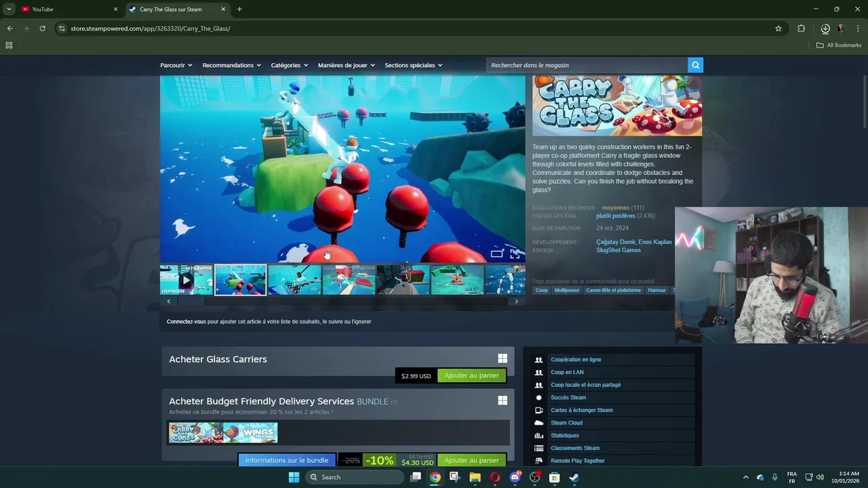Image resolution: width=868 pixels, height=488 pixels.
Task: Open fullscreen view of the screenshot
Action: pos(515,254)
